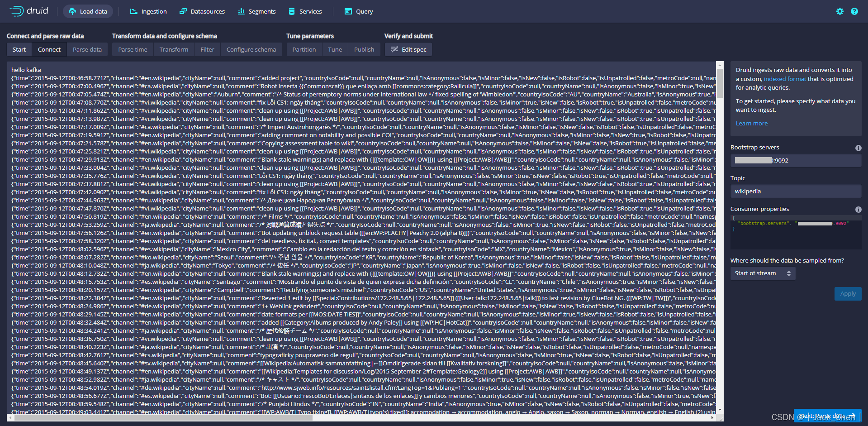The width and height of the screenshot is (868, 426).
Task: Select the Connect step
Action: (49, 49)
